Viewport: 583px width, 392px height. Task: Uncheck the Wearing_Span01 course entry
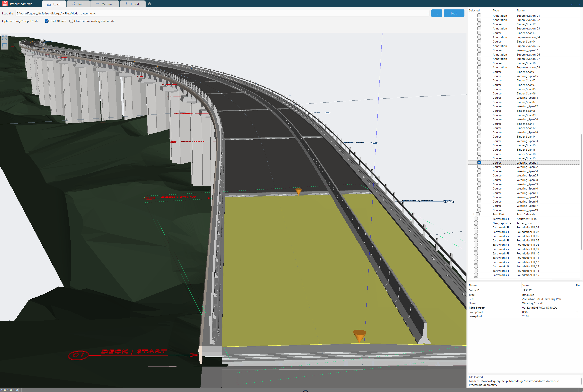479,162
